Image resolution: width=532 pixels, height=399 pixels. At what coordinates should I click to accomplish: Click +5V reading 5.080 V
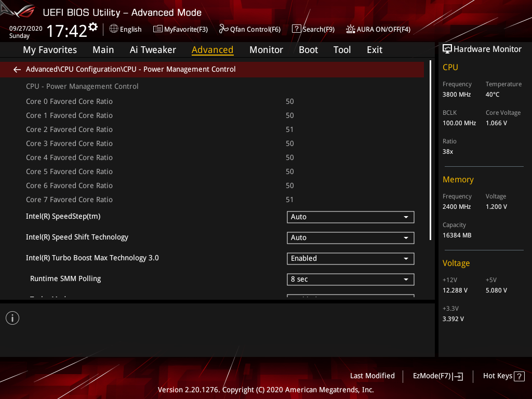pyautogui.click(x=496, y=290)
